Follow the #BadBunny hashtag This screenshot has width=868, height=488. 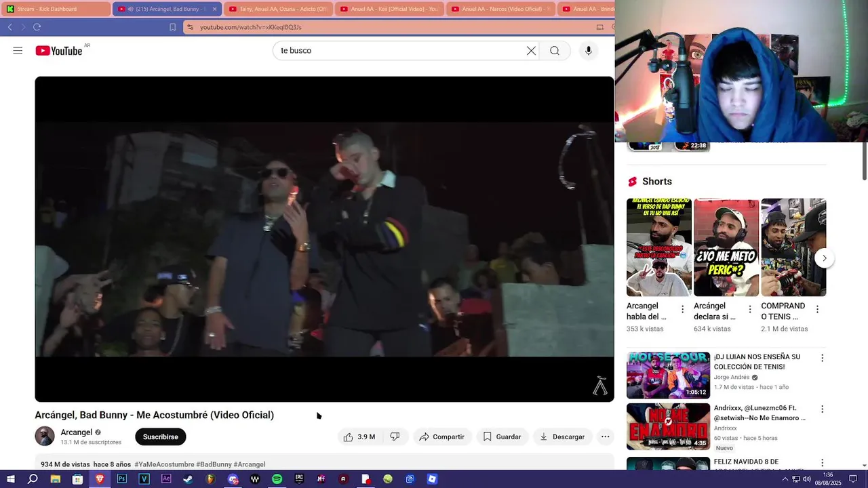214,464
